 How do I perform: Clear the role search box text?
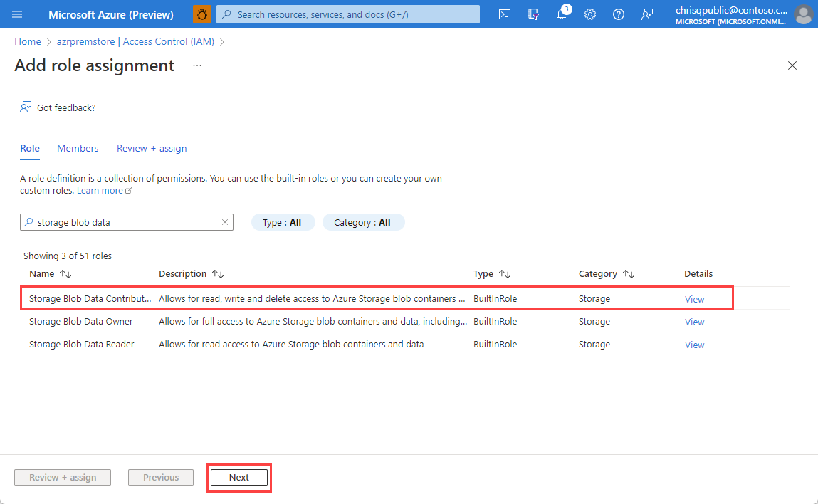(225, 222)
